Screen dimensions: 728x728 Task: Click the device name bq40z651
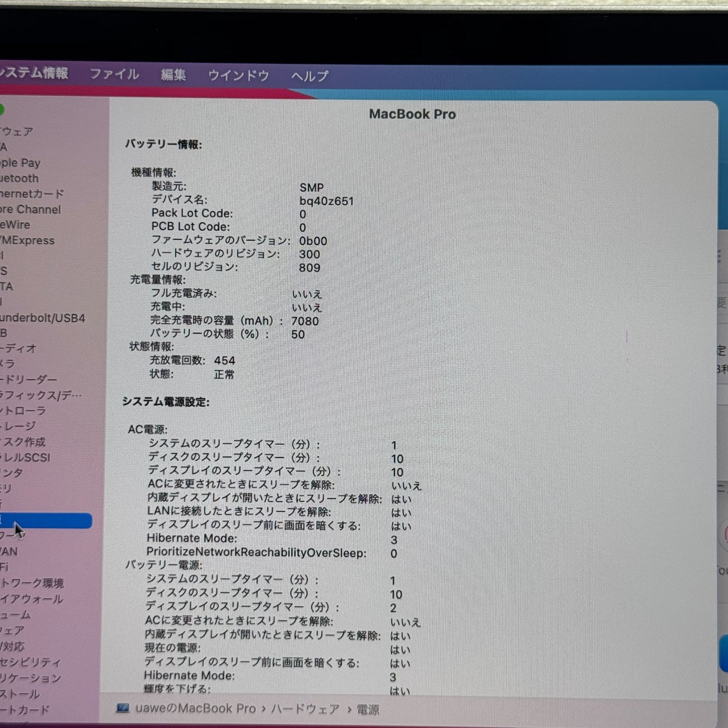pos(326,201)
